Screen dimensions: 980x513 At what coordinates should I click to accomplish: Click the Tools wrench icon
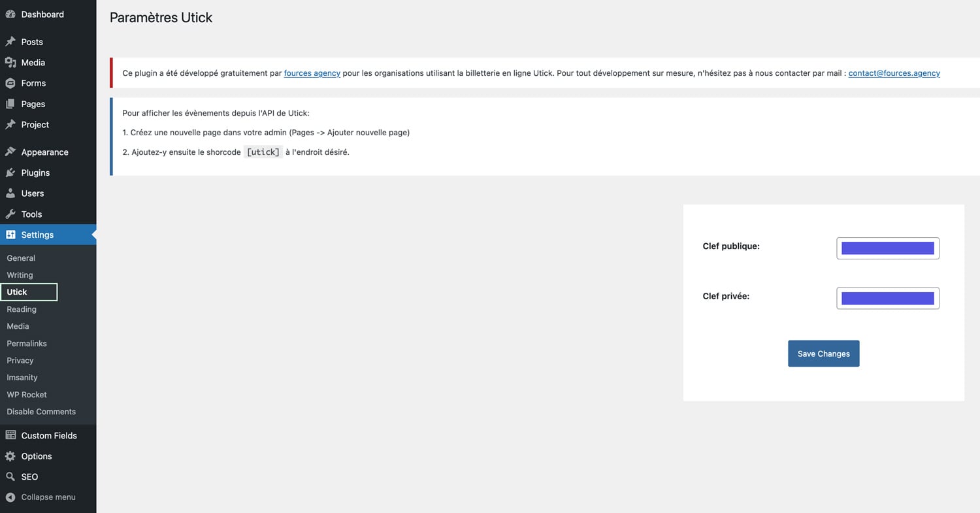(x=10, y=214)
